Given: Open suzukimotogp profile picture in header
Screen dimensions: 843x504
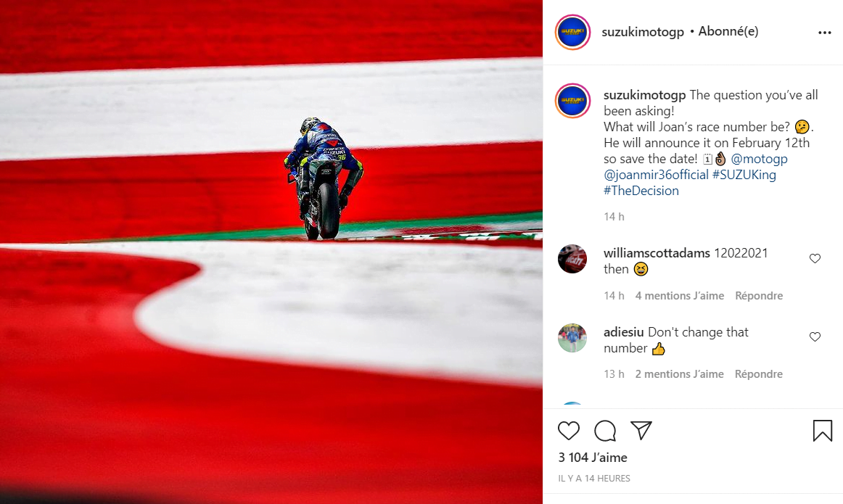Looking at the screenshot, I should click(x=572, y=32).
